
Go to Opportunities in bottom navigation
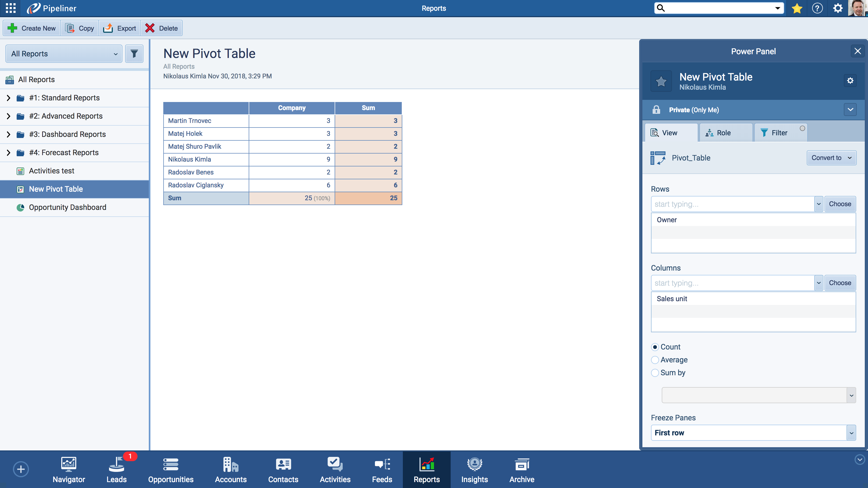tap(171, 469)
